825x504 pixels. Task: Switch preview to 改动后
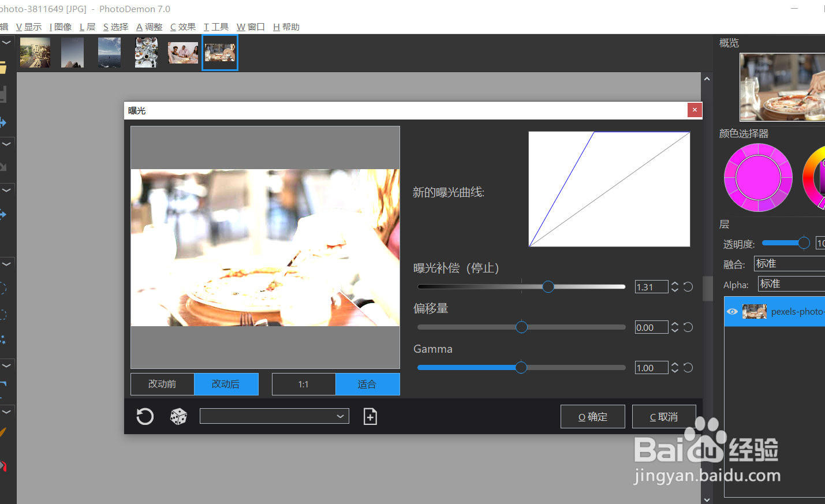click(226, 384)
